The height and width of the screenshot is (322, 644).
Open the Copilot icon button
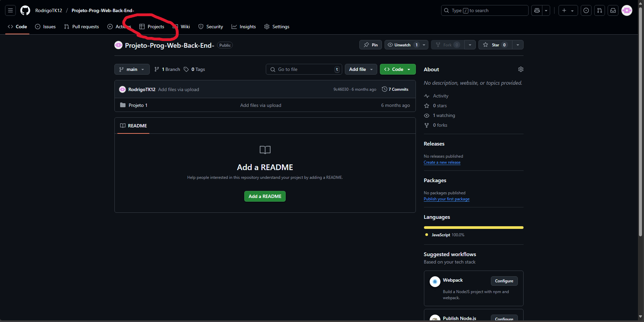coord(537,10)
